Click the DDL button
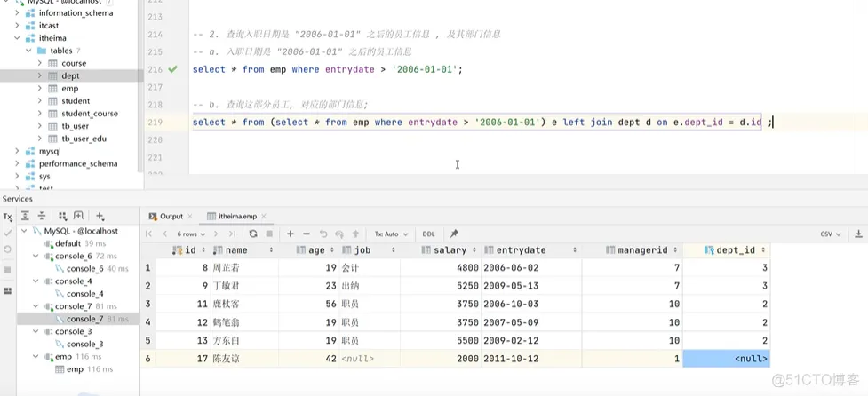The height and width of the screenshot is (396, 868). (428, 234)
